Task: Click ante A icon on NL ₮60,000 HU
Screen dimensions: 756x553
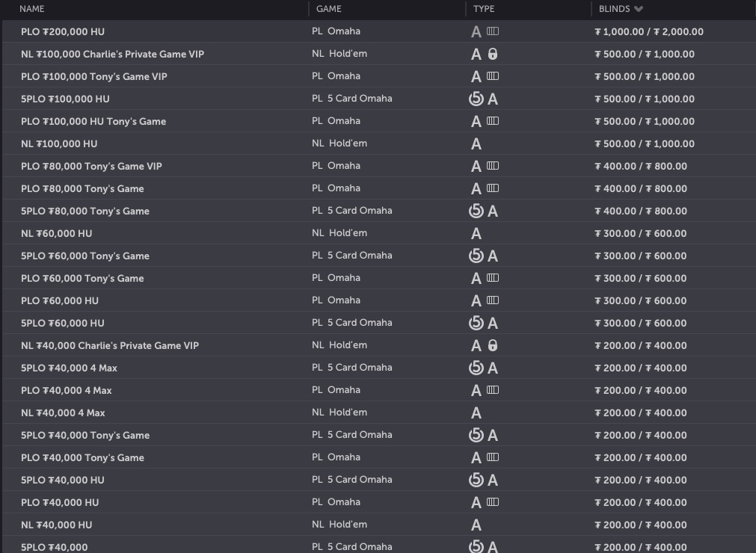Action: point(476,233)
